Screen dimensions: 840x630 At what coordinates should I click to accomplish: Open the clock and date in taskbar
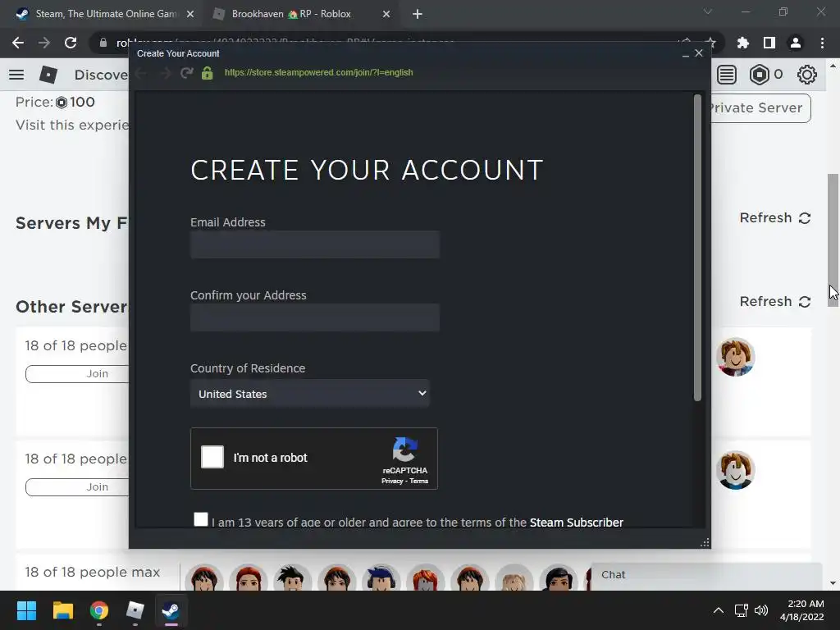point(801,610)
